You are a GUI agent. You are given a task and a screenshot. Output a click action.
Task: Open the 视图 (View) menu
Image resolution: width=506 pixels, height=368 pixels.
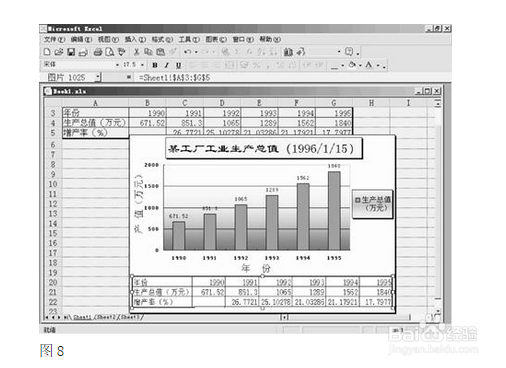[x=108, y=39]
